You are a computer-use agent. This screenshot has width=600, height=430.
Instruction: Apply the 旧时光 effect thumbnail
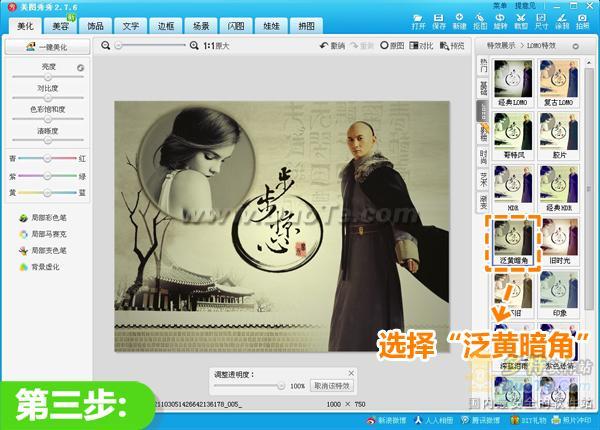tap(559, 241)
